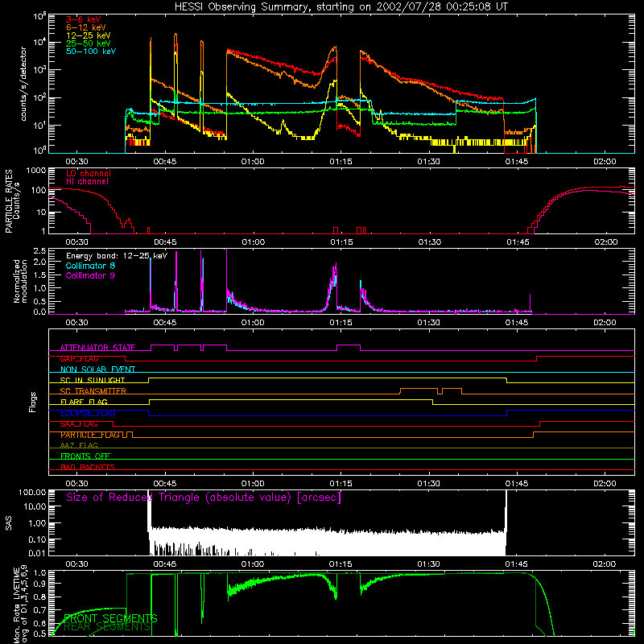Viewport: 644px width, 644px height.
Task: Click the 0.9 value on the livetime axis
Action: pyautogui.click(x=39, y=583)
